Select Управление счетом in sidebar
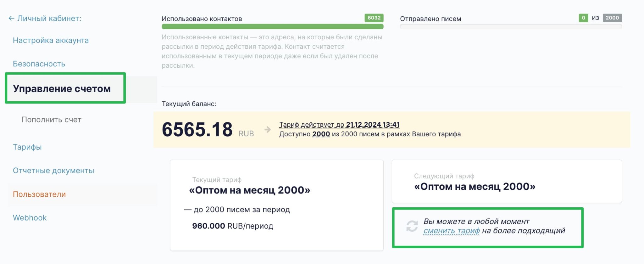644x264 pixels. point(62,89)
